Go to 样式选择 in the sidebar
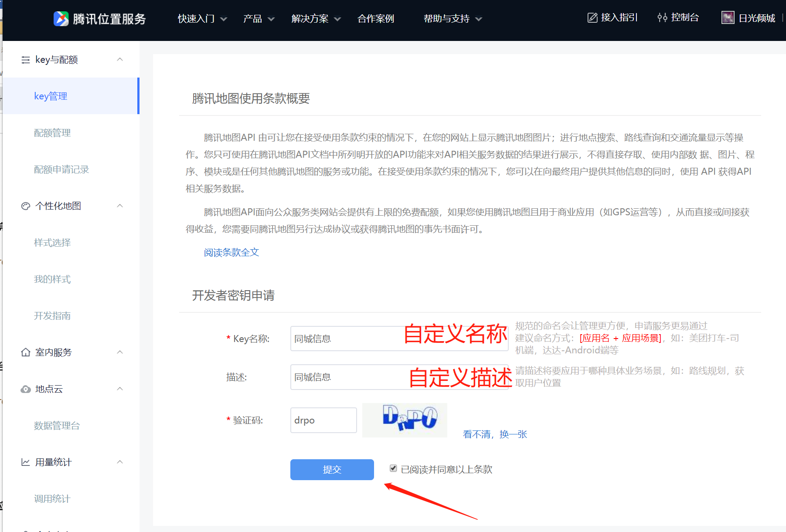This screenshot has width=786, height=532. click(52, 243)
